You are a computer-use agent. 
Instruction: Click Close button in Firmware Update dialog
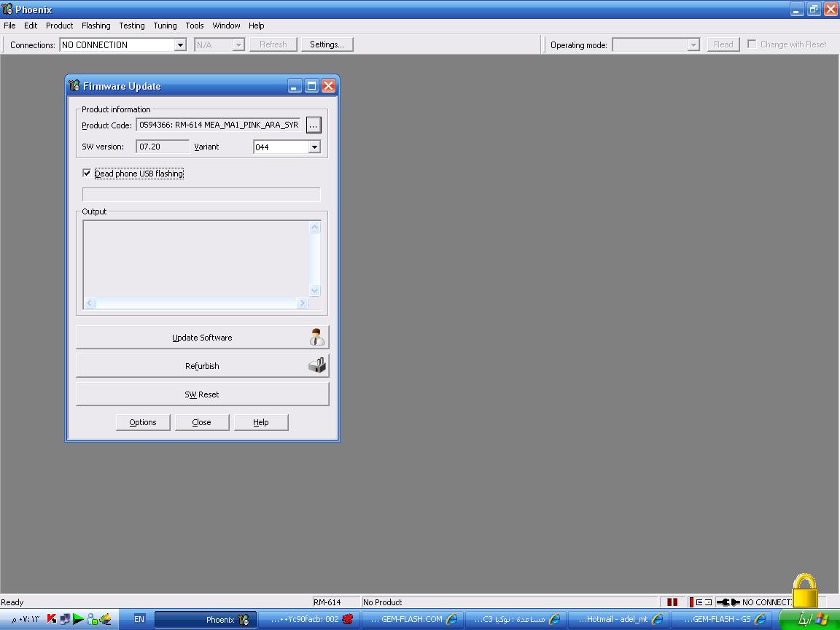click(202, 422)
